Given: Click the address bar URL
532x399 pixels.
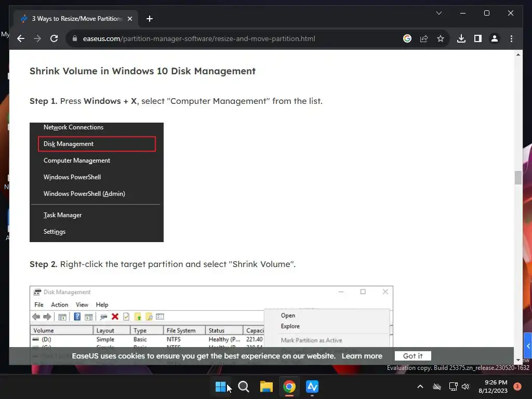Looking at the screenshot, I should (x=199, y=38).
